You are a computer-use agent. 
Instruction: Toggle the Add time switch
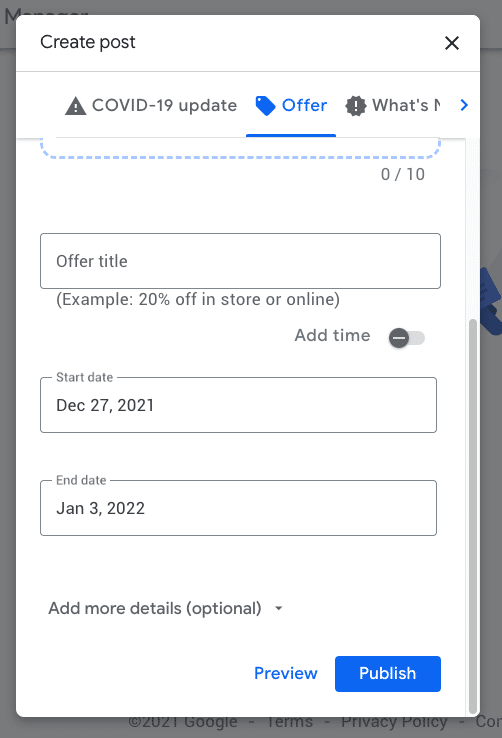pyautogui.click(x=406, y=338)
